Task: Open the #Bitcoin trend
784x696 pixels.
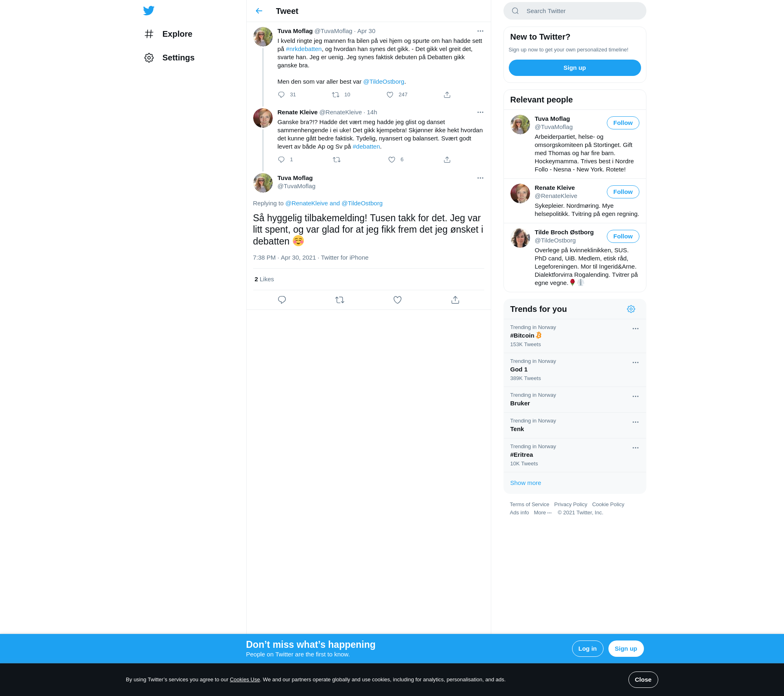Action: [575, 336]
